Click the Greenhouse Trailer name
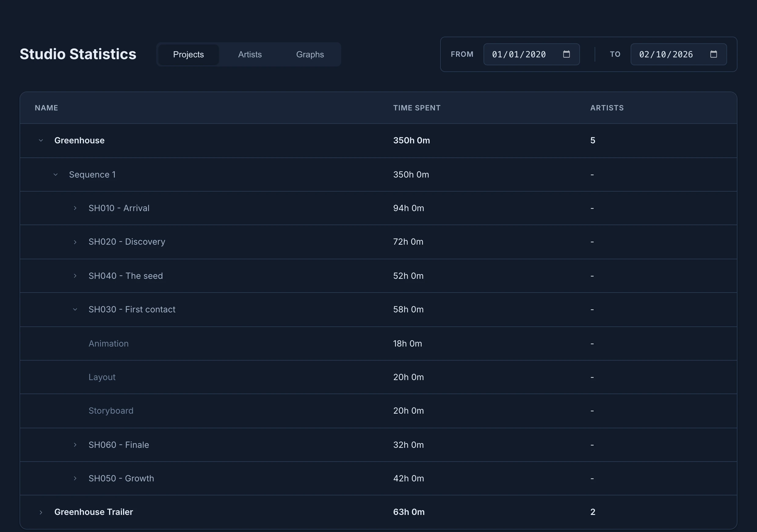This screenshot has height=532, width=757. (94, 512)
